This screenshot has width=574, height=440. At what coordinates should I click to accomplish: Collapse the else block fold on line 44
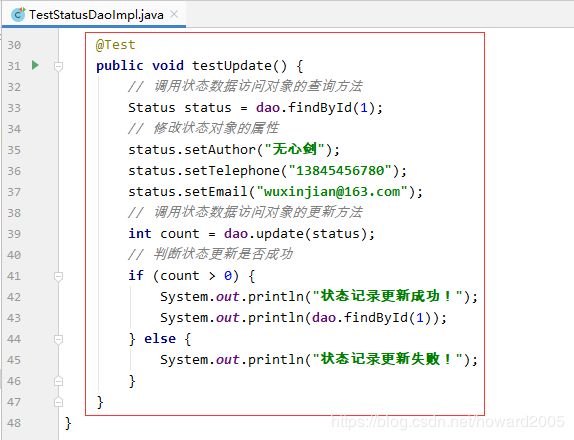point(58,339)
